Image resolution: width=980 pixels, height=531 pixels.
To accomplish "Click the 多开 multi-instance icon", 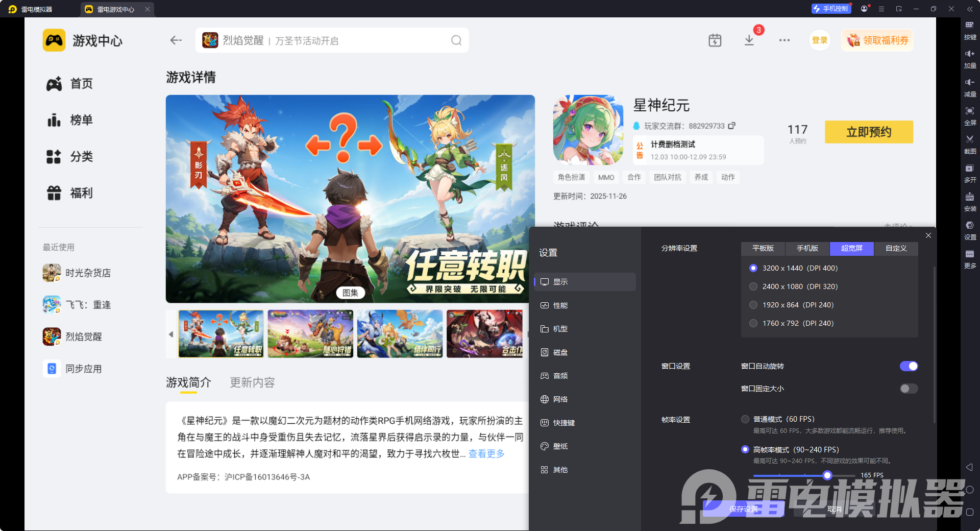I will click(x=970, y=173).
